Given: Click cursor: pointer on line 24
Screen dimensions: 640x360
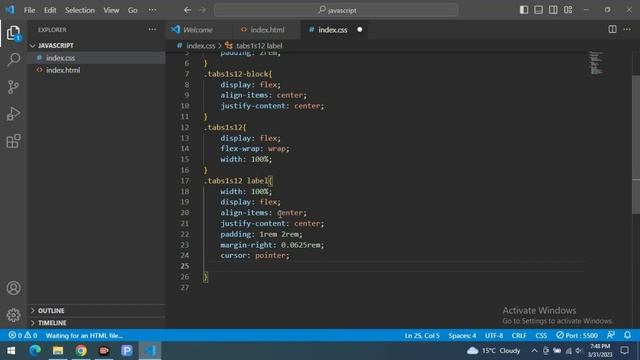Looking at the screenshot, I should click(x=255, y=256).
